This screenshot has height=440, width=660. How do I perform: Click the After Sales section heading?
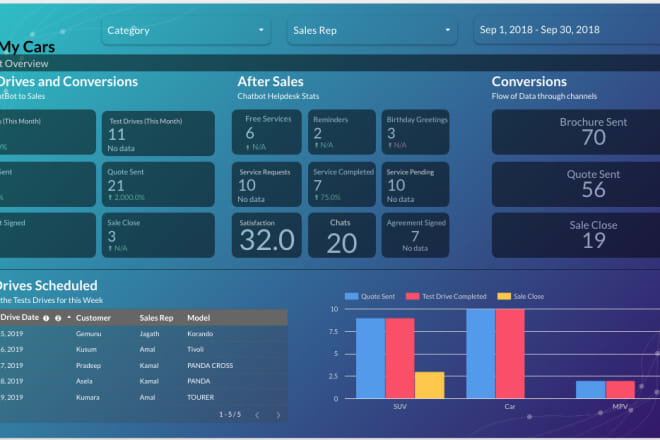(270, 81)
